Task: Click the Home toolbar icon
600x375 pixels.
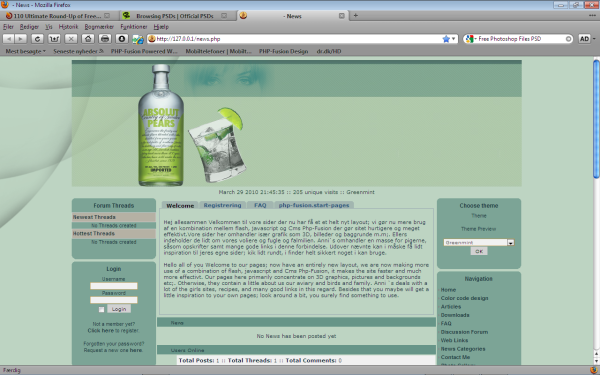Action: pos(88,39)
